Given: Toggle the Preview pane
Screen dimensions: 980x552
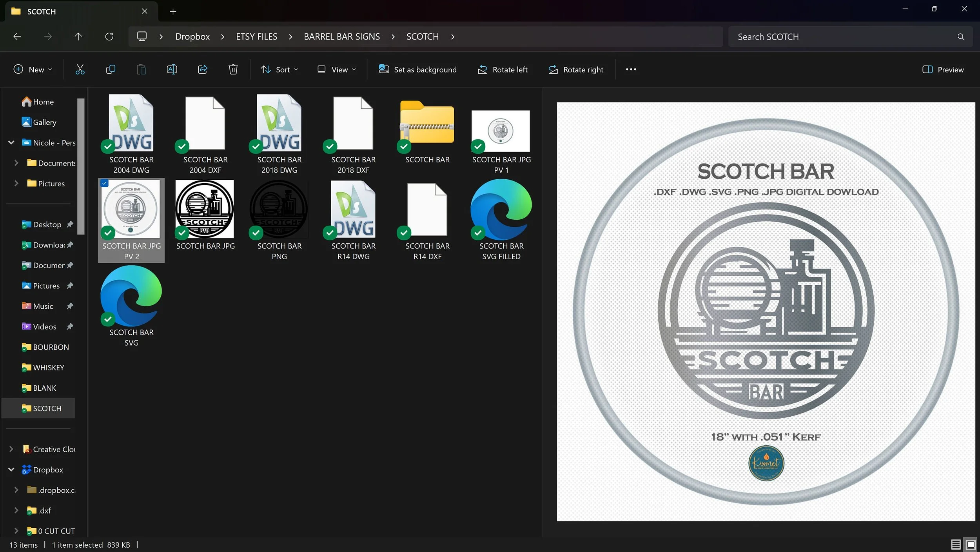Looking at the screenshot, I should tap(943, 69).
